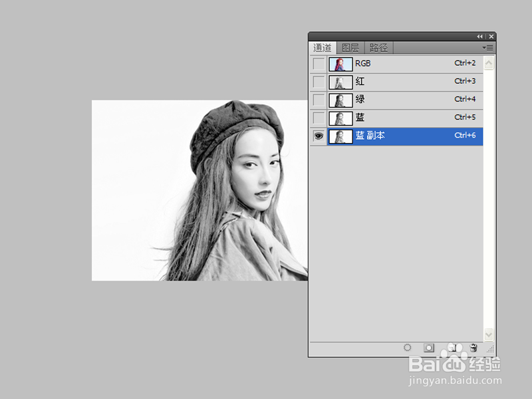Delete current channel trash icon
Screen dimensions: 532x399
(x=473, y=348)
